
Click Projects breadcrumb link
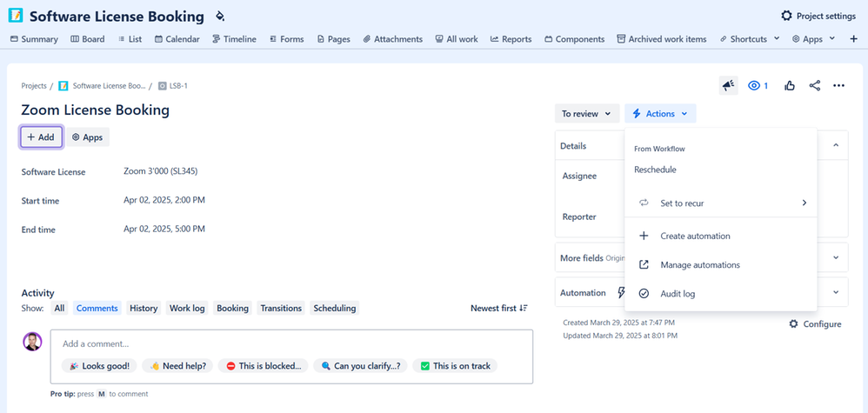click(x=34, y=86)
